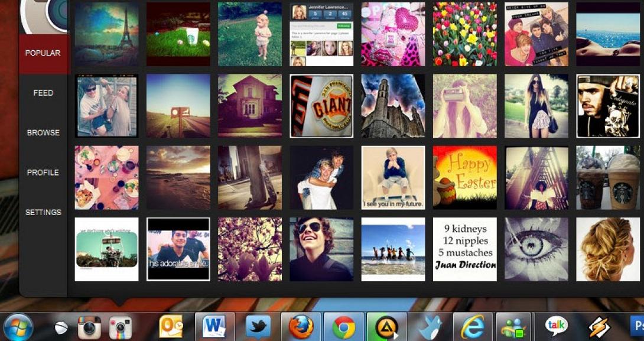
Task: Open the BROWSE section
Action: pyautogui.click(x=43, y=133)
